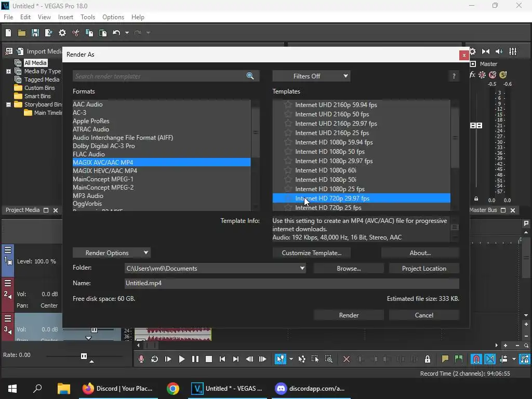Click the Name field containing Untitled.mp4
Screen dimensions: 532x399
[292, 283]
